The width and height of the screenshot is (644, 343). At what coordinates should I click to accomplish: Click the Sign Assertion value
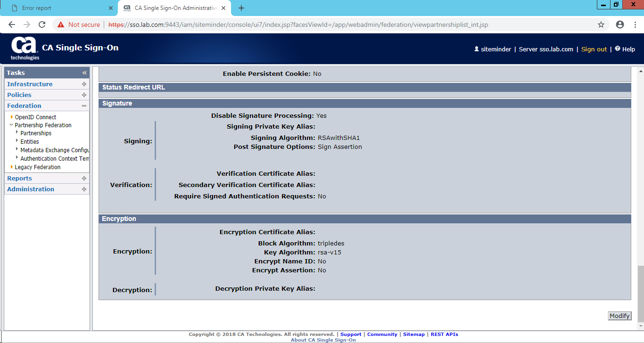[x=340, y=147]
